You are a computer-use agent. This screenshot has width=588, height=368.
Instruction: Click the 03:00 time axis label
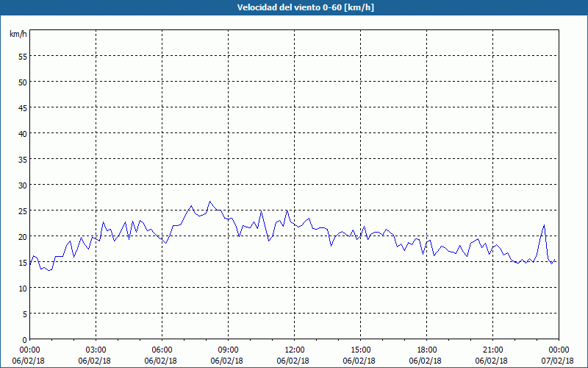click(x=96, y=350)
